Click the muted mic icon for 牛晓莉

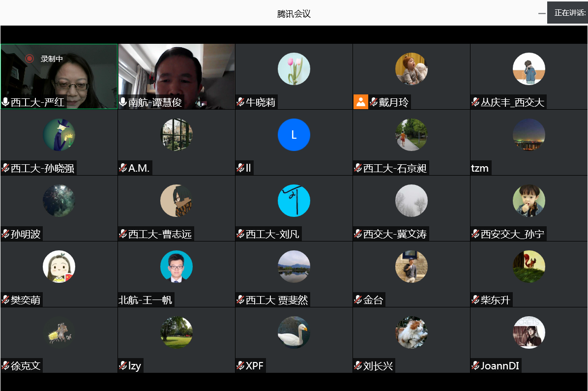240,102
